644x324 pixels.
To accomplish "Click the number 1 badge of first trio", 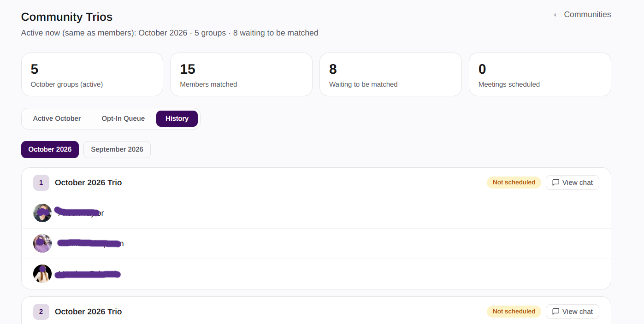I will click(x=41, y=183).
